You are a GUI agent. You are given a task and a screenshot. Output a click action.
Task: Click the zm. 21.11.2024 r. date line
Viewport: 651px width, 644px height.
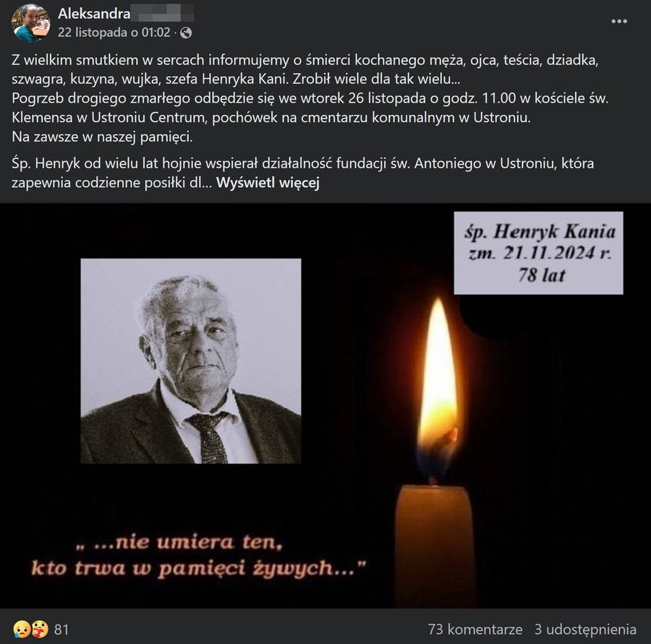540,253
